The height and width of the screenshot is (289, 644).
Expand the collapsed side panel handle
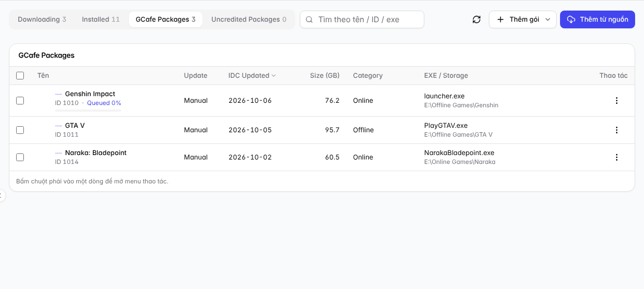tap(2, 196)
